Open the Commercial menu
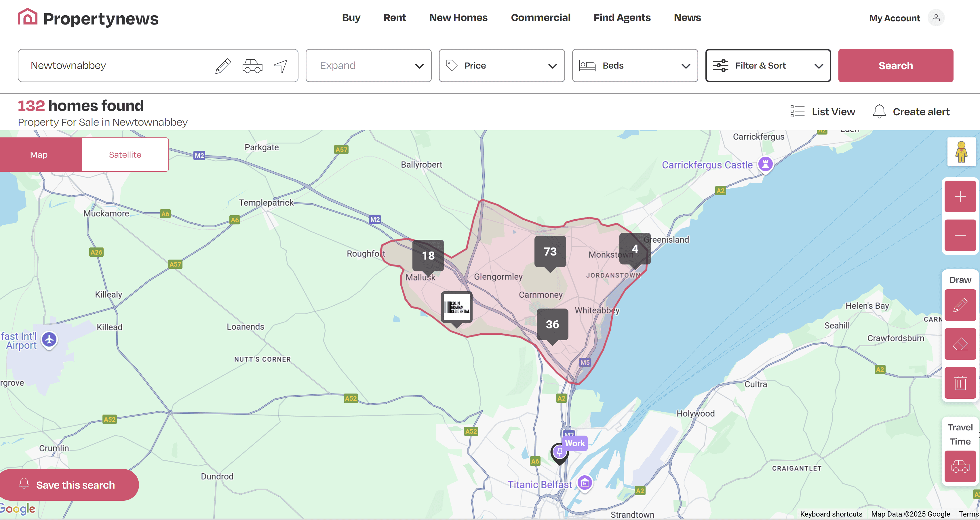The height and width of the screenshot is (520, 980). (540, 18)
